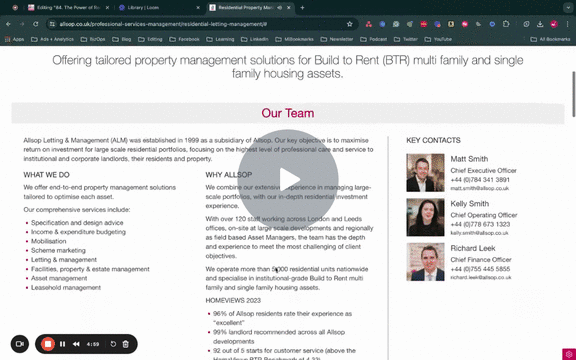Stop the Loom recording
Viewport: 576px width, 360px height.
[48, 344]
